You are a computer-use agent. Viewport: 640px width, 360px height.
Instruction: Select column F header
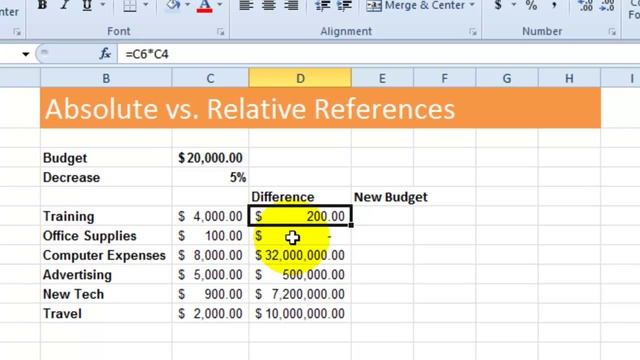[x=444, y=78]
